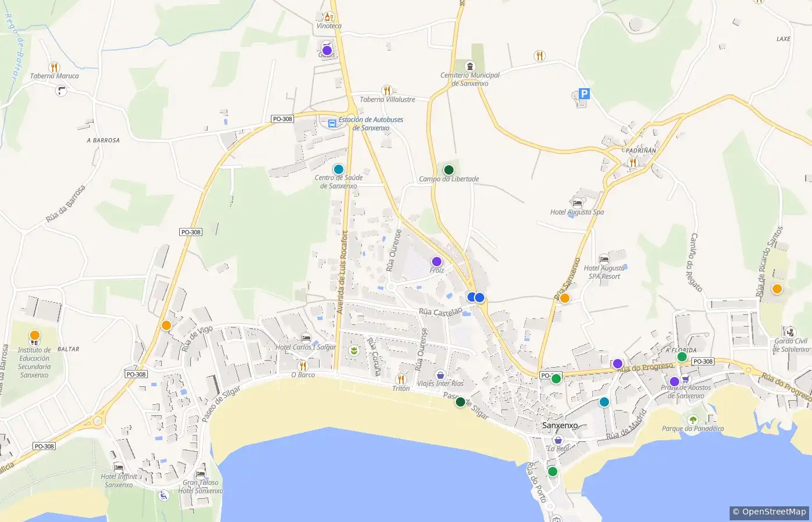Select the orange marker on PO-308 near Rúa de Vigo
The width and height of the screenshot is (812, 522).
coord(166,325)
